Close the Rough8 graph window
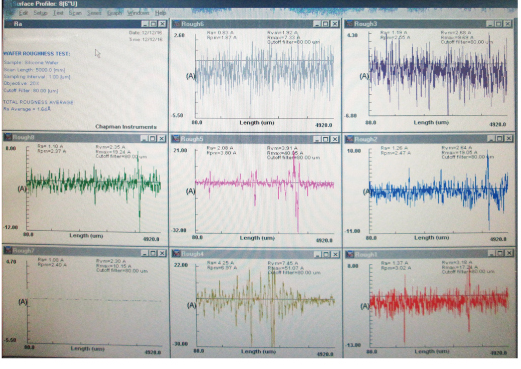 [162, 138]
